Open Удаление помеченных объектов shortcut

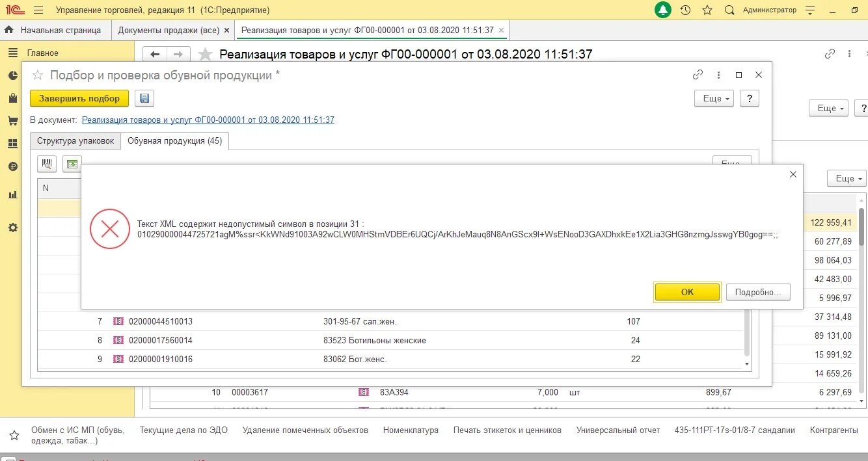[305, 430]
